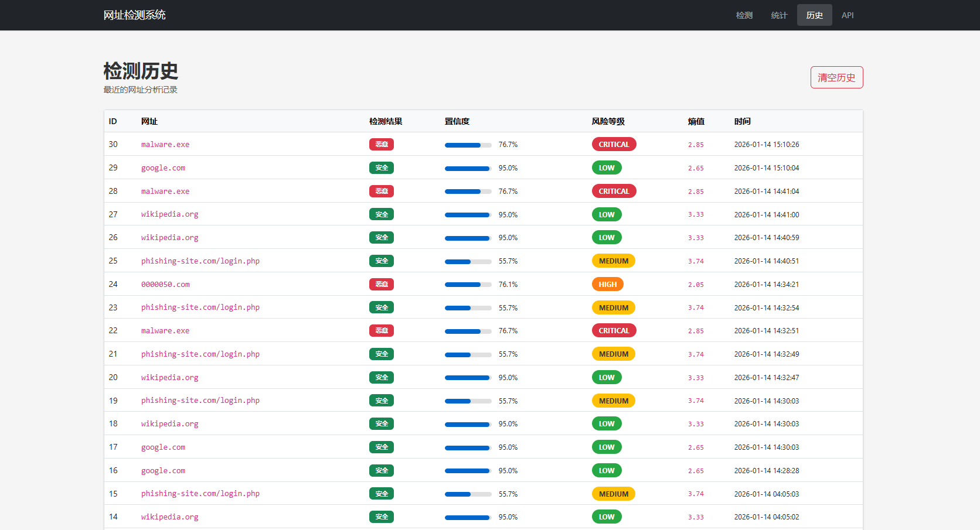Click google.com URL in row 29

[163, 168]
